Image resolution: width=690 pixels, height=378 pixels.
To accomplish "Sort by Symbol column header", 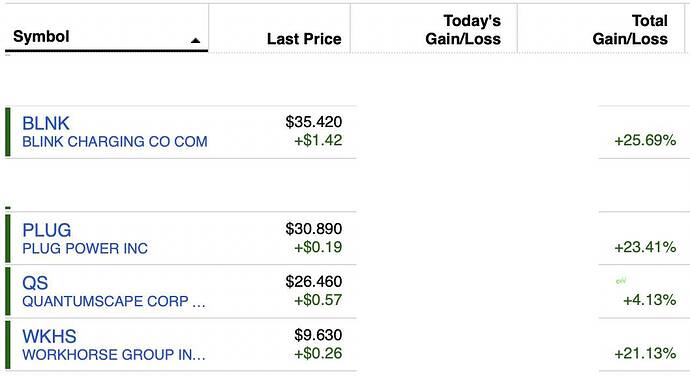I will [41, 36].
